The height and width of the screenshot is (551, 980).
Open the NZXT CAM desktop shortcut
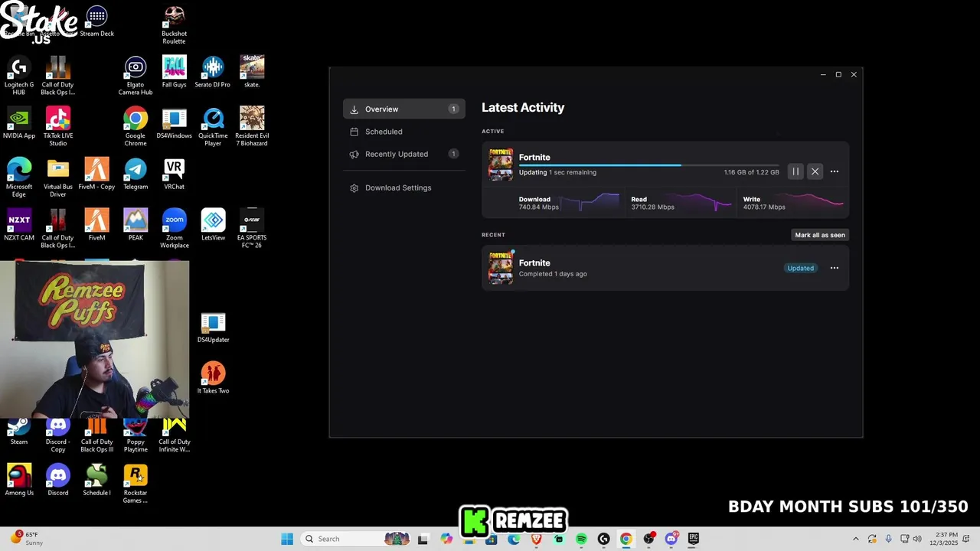coord(19,225)
